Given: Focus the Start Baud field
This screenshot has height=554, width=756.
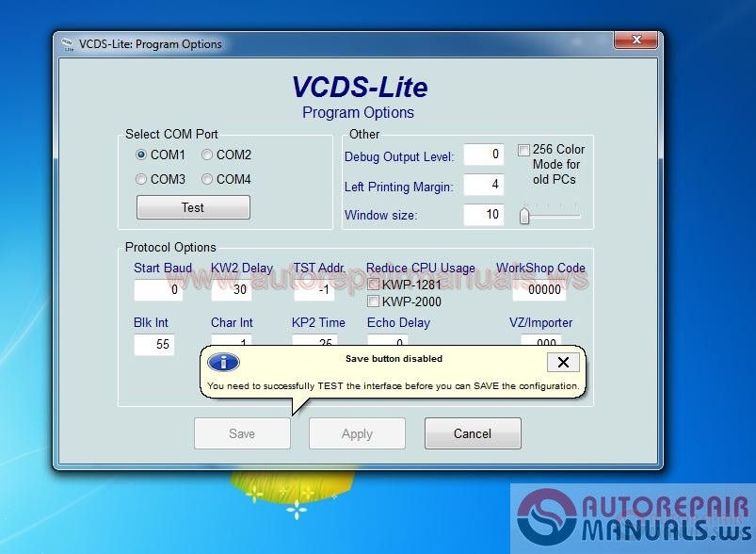Looking at the screenshot, I should 158,290.
